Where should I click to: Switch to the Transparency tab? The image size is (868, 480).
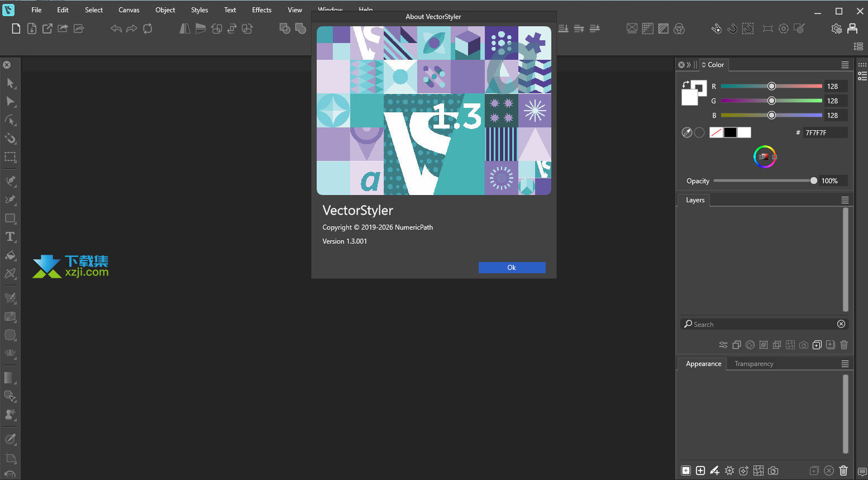click(x=753, y=364)
